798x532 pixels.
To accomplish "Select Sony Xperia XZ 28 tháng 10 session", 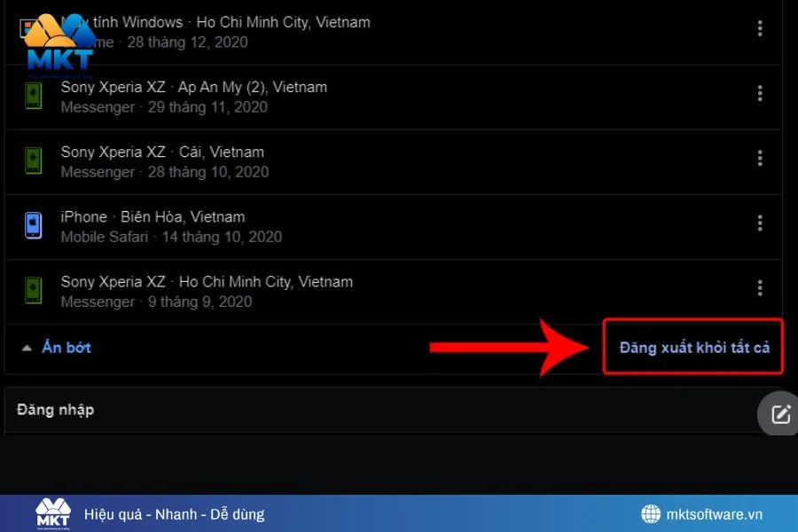I will point(393,162).
